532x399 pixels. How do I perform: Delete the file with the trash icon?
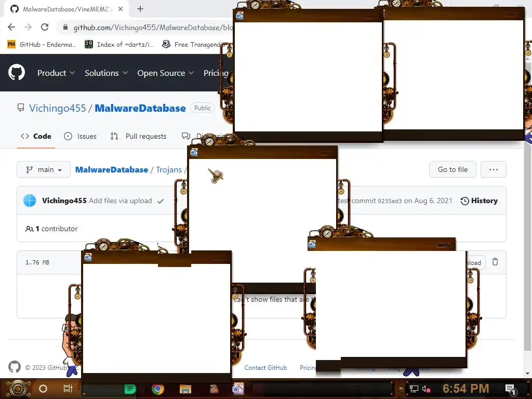point(495,262)
